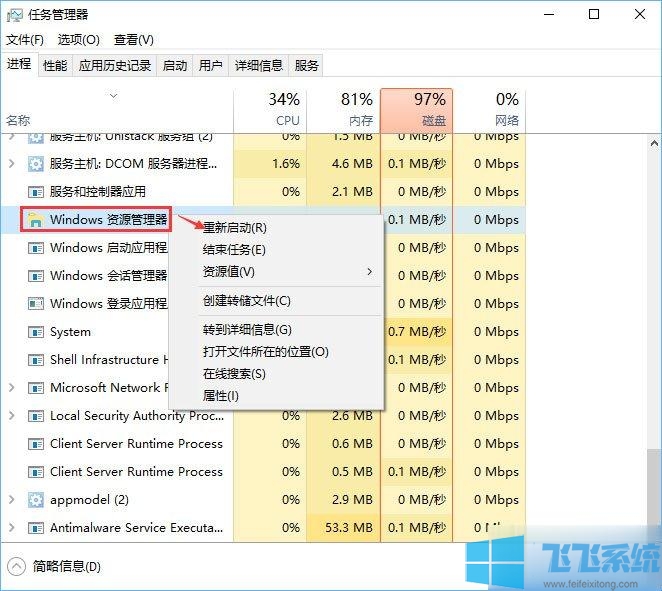Choose 打开文件所在的位置(O) menu entry

pos(276,352)
